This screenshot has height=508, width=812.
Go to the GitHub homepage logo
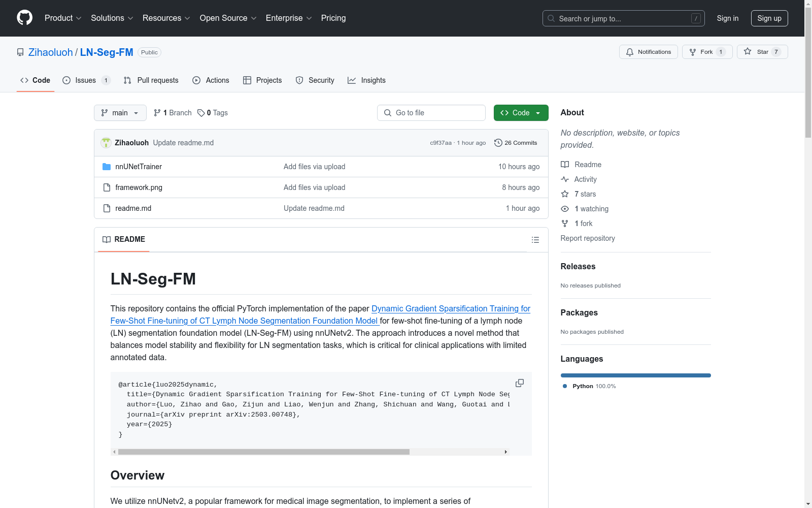pyautogui.click(x=24, y=18)
